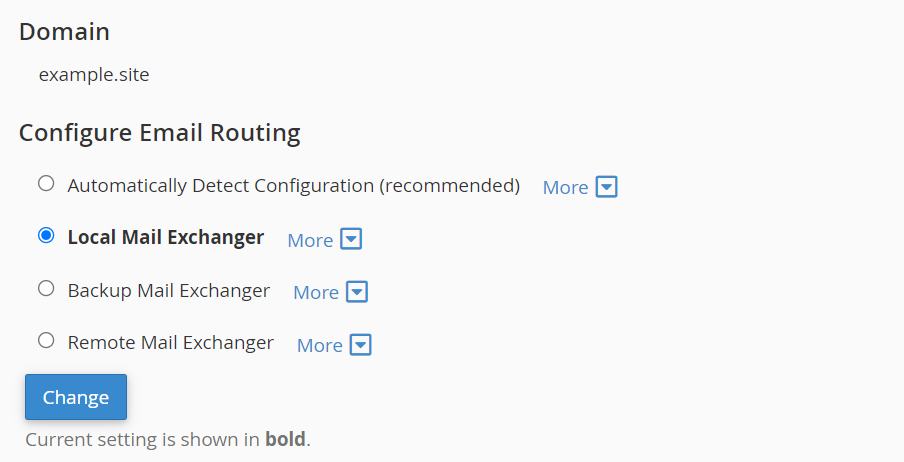Click the down-arrow icon beside Automatically Detect Configuration
Screen dimensions: 904x462
pyautogui.click(x=607, y=187)
